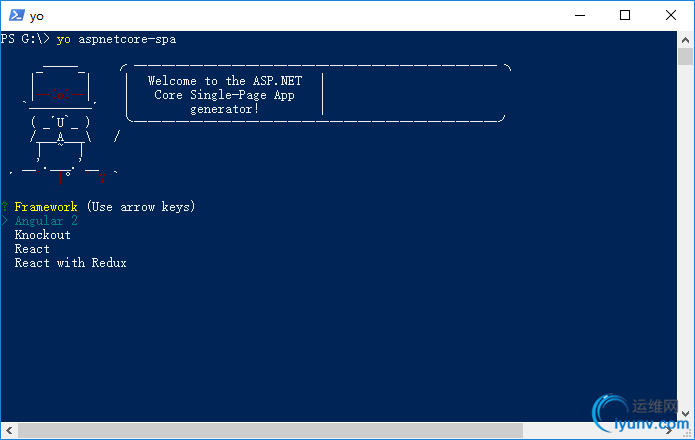Click the horizontal scrollbar thumb
This screenshot has height=440, width=695.
click(270, 430)
